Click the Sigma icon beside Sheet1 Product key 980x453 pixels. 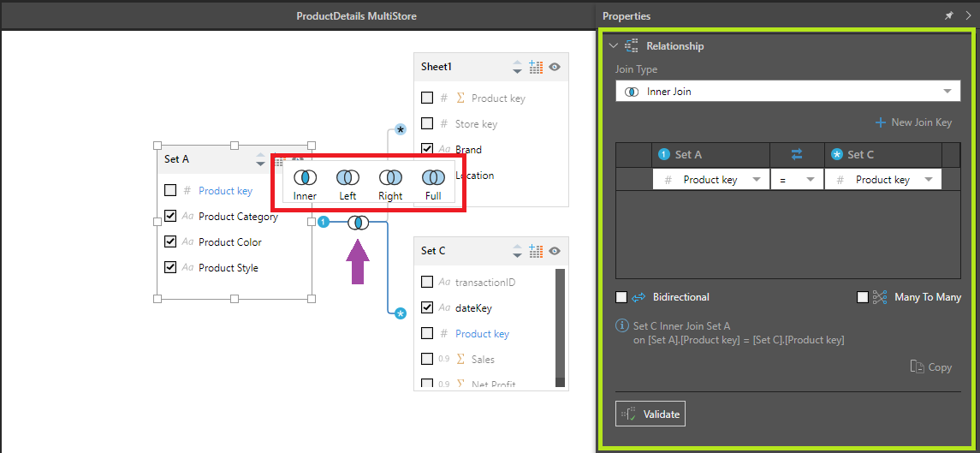point(461,98)
